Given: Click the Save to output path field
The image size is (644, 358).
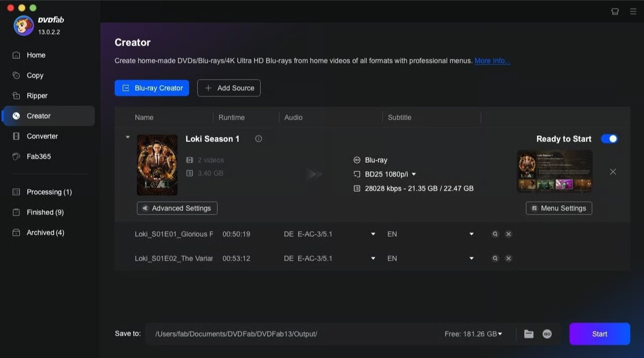Looking at the screenshot, I should pos(294,334).
